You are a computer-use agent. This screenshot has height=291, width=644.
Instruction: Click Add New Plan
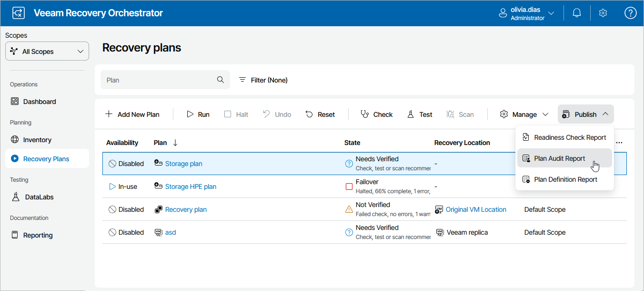point(132,114)
